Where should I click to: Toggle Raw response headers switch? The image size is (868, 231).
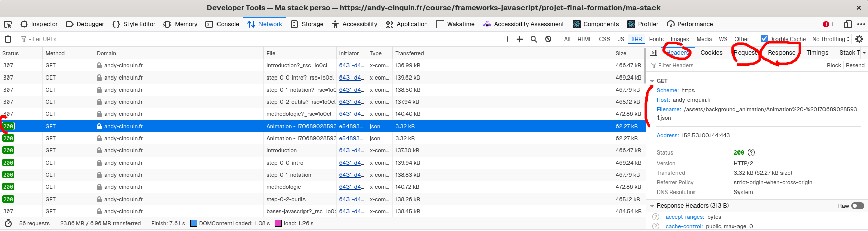coord(857,206)
